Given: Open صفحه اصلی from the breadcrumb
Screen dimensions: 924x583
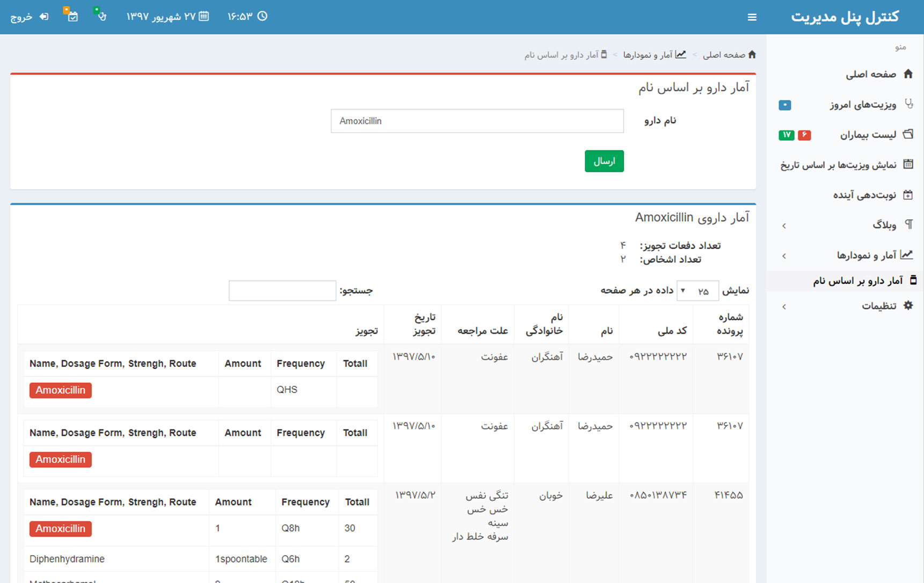Looking at the screenshot, I should pos(729,54).
